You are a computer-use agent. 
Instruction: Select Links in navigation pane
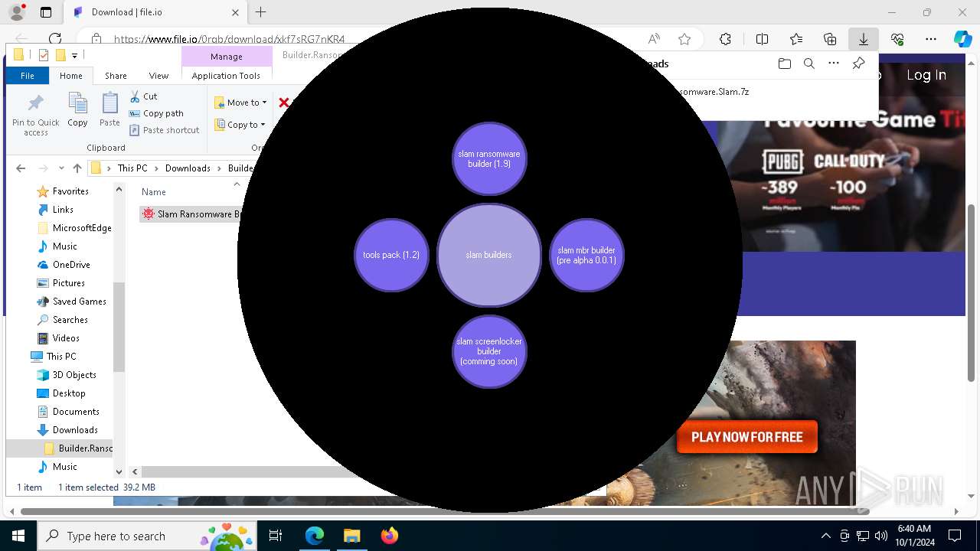click(x=63, y=210)
